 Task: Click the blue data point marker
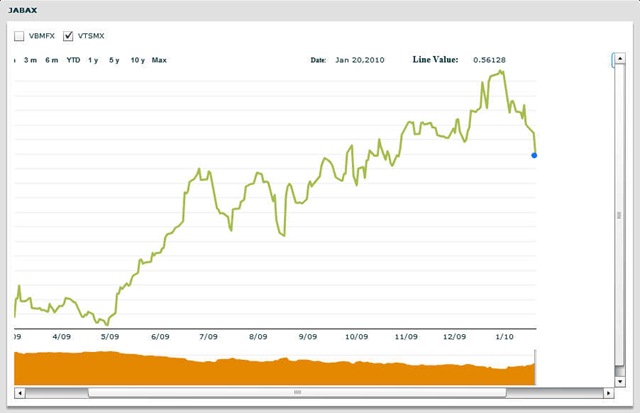tap(534, 155)
